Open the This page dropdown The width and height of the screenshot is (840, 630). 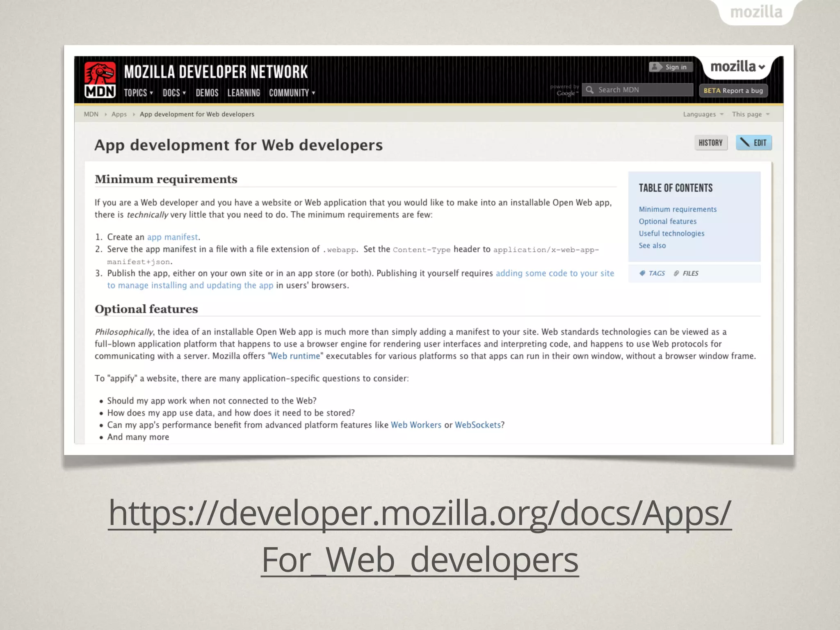tap(751, 114)
